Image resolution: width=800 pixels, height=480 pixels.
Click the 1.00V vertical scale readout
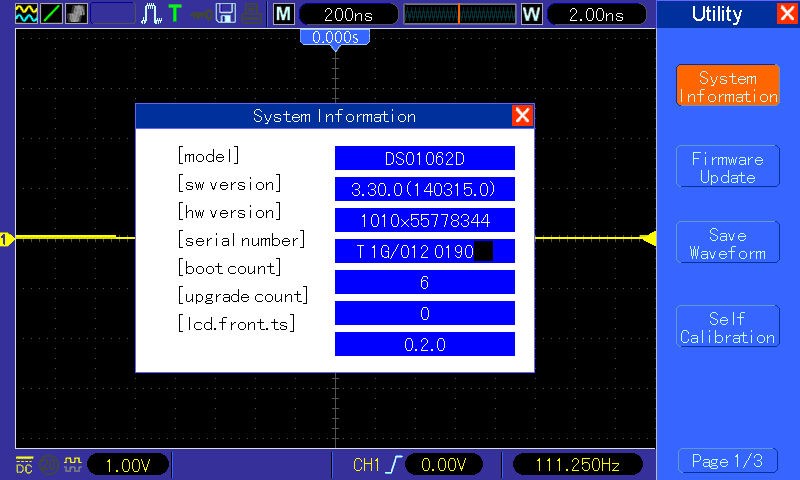tap(128, 465)
